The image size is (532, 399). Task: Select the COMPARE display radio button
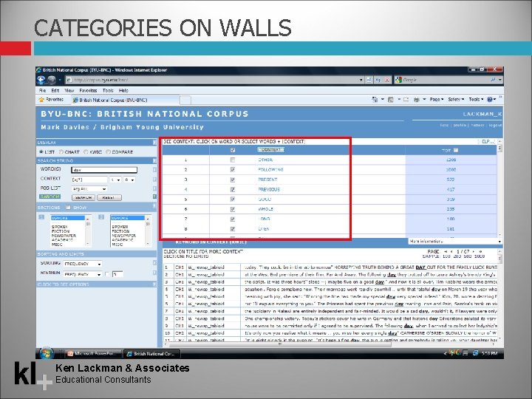point(108,151)
